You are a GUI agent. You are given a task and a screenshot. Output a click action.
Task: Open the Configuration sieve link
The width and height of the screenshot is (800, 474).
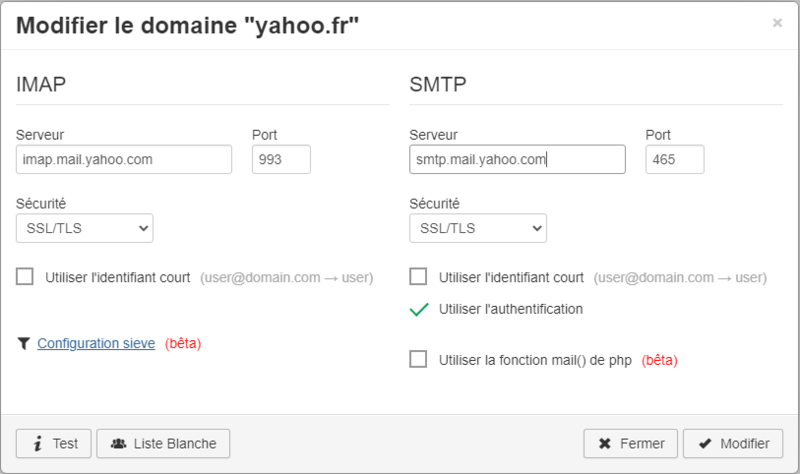(x=96, y=343)
